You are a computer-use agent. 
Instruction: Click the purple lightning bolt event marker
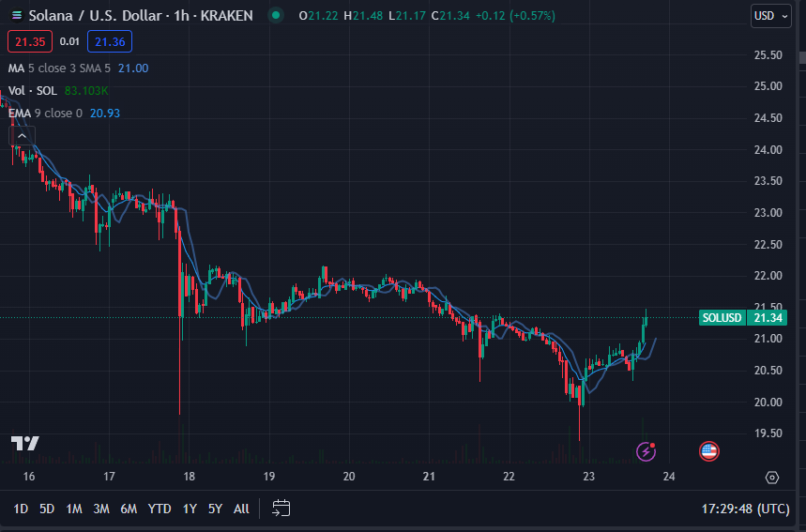pos(646,451)
